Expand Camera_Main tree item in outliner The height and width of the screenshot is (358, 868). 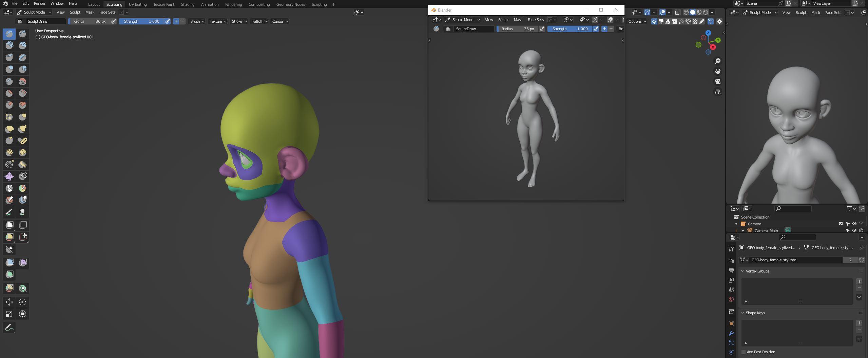point(743,230)
